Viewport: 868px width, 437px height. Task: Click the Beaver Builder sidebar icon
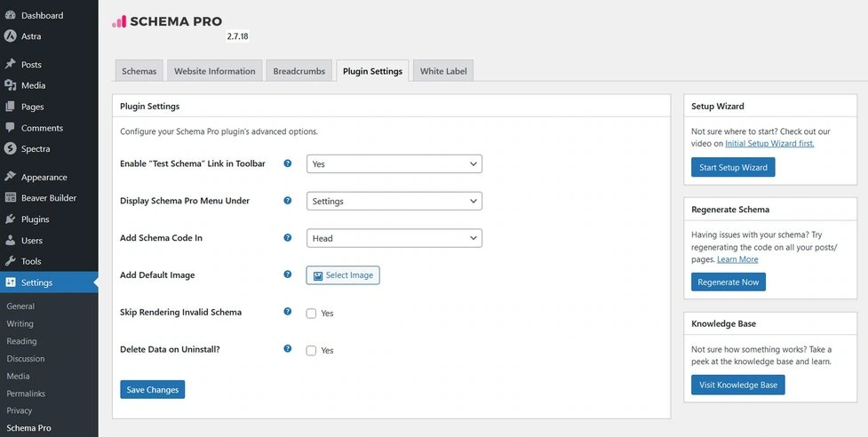(10, 198)
